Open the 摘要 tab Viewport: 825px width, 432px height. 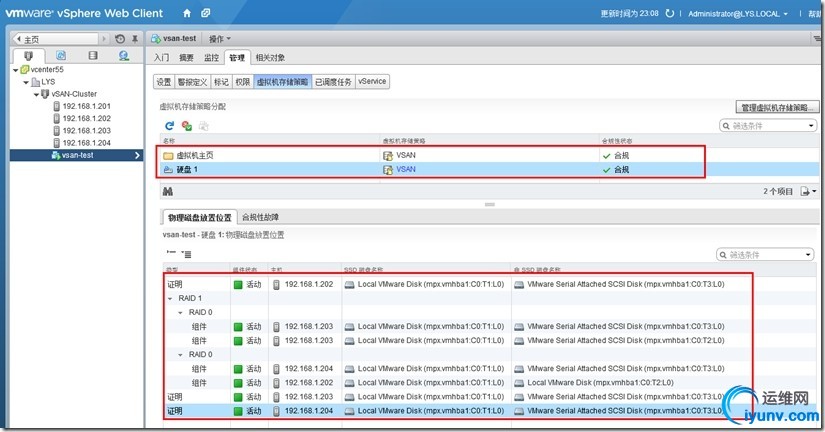point(186,57)
